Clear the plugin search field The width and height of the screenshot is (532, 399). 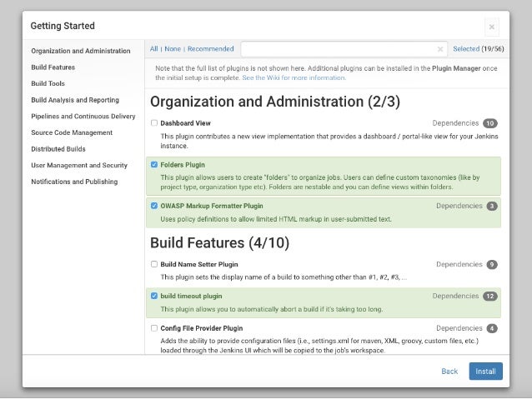pyautogui.click(x=440, y=49)
